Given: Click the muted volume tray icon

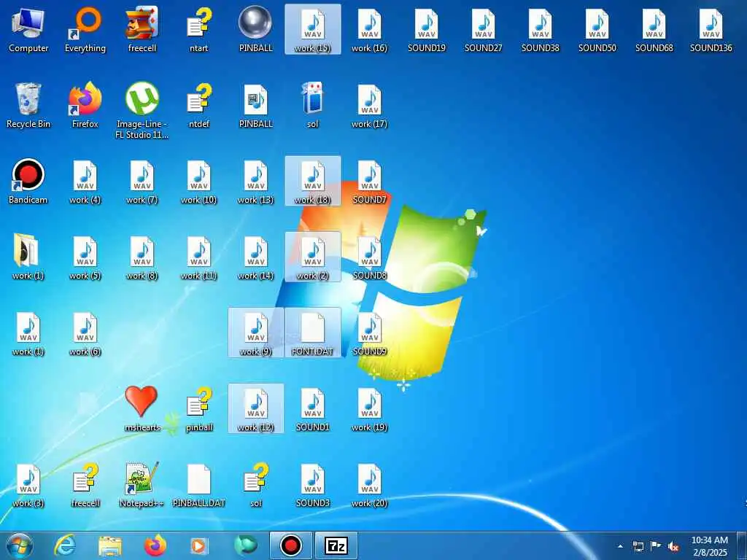Looking at the screenshot, I should click(x=673, y=546).
